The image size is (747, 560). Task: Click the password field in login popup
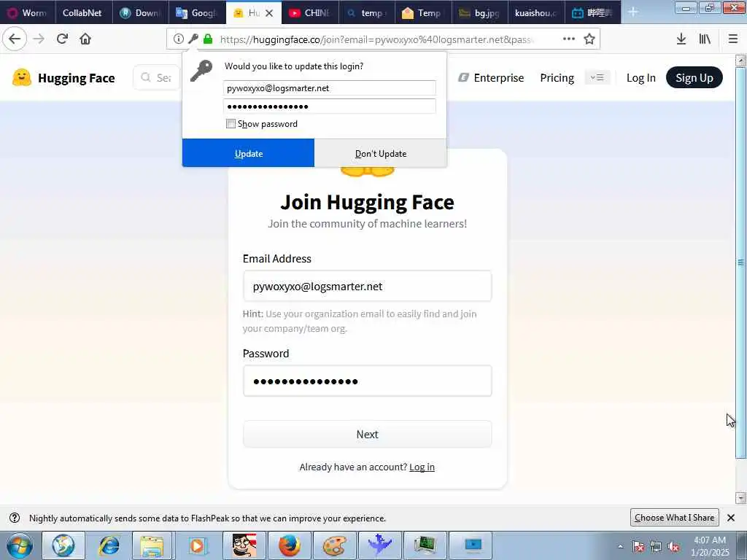(x=329, y=106)
